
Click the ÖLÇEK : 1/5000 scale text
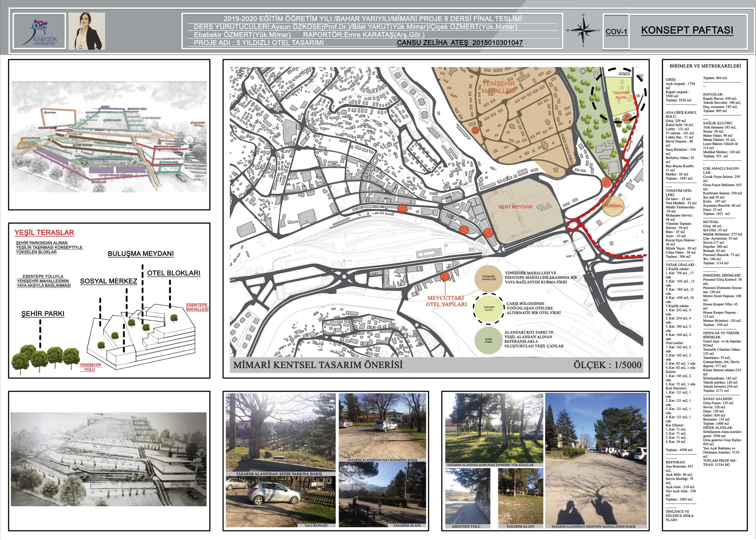pyautogui.click(x=607, y=365)
